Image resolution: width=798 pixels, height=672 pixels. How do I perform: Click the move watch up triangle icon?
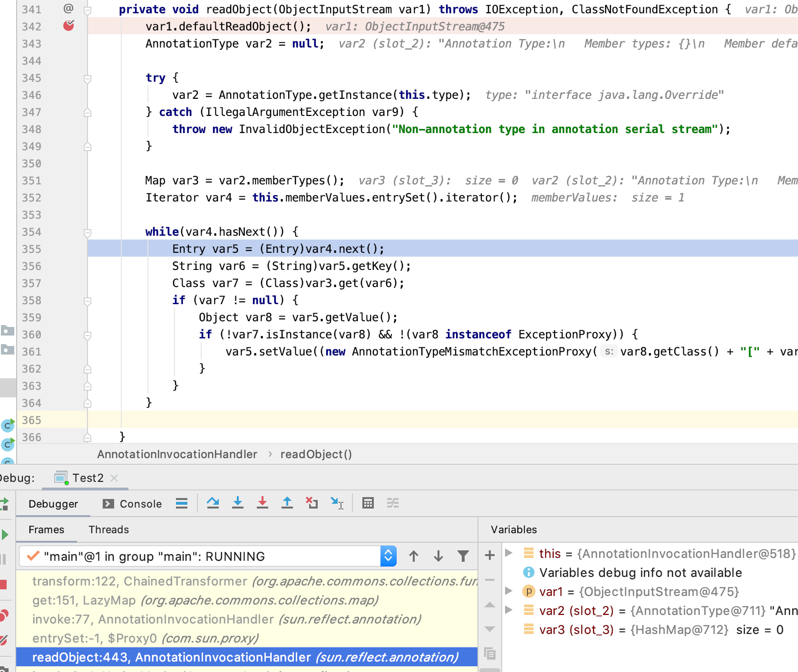click(490, 605)
